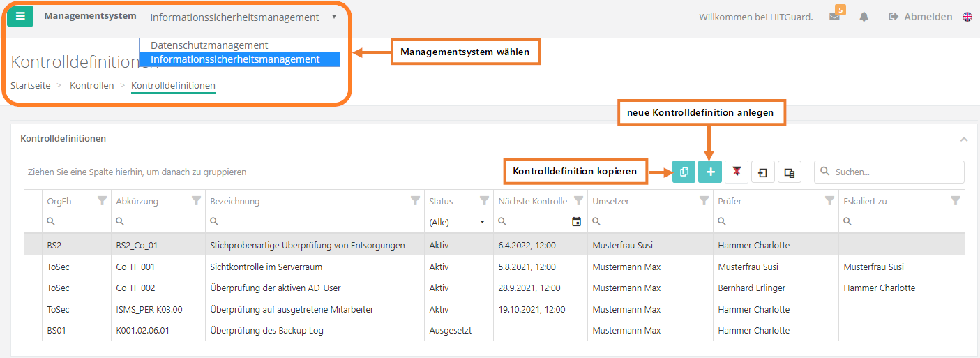Add a new Kontrolldefinition with plus button
980x358 pixels.
point(710,172)
